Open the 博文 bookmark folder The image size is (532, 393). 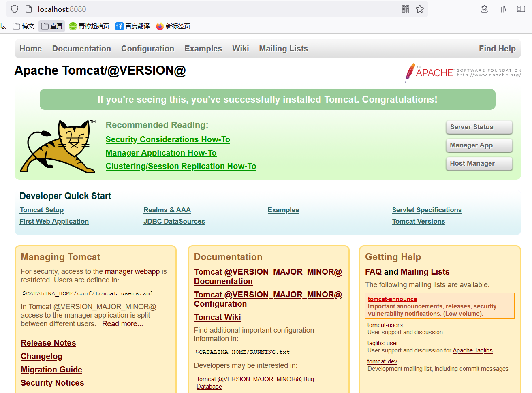(x=24, y=26)
